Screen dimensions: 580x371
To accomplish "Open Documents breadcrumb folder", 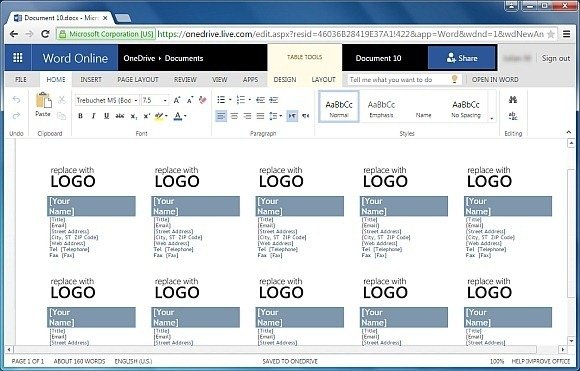I will [184, 58].
